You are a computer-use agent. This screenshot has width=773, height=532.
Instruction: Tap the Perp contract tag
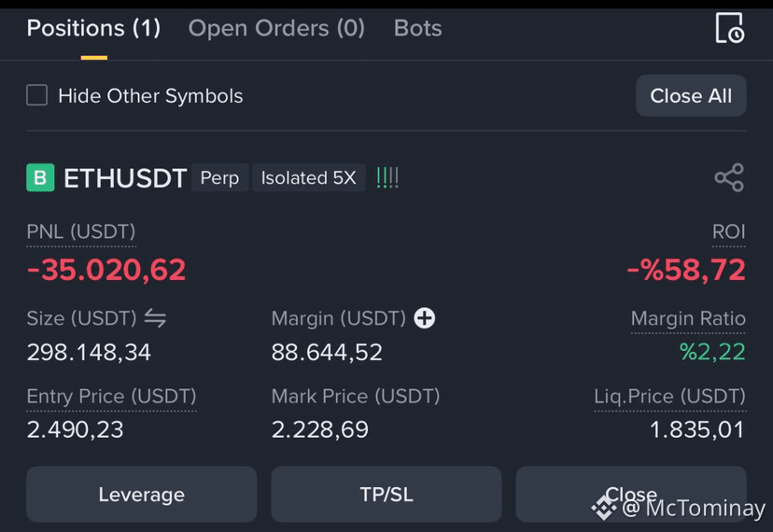(x=220, y=177)
